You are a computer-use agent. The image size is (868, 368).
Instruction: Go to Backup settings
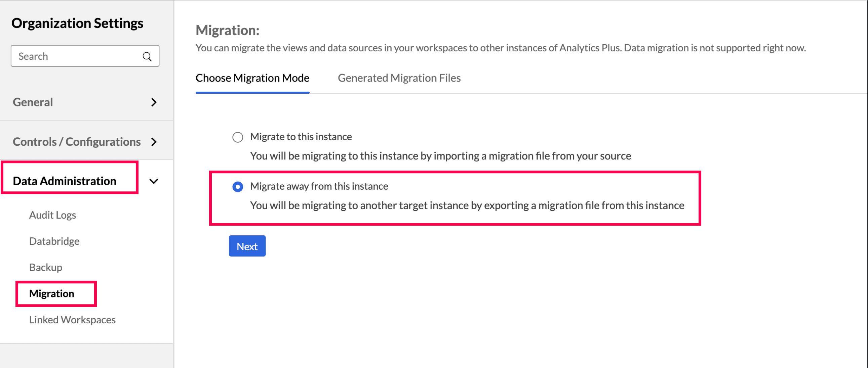pos(46,267)
